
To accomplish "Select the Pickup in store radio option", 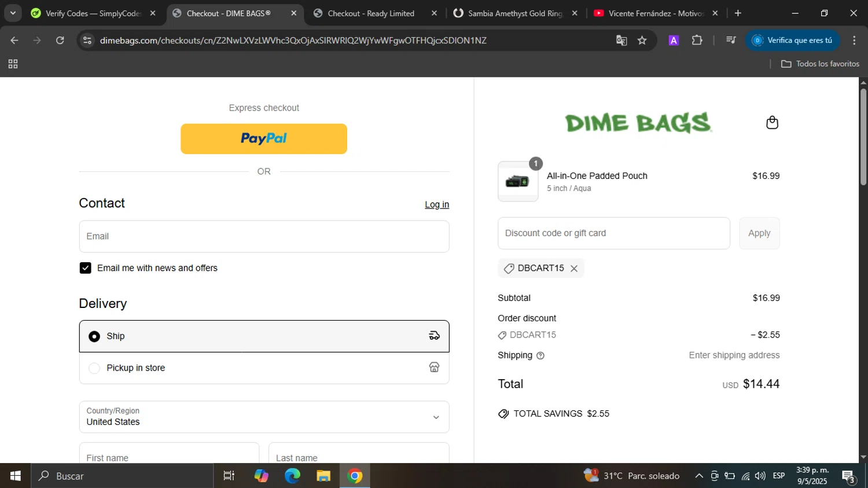I will click(94, 368).
